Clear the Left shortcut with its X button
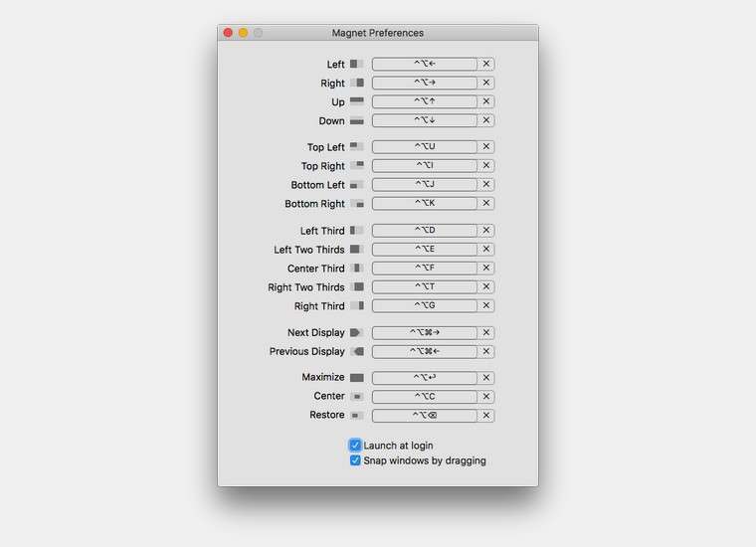This screenshot has width=756, height=547. pyautogui.click(x=486, y=65)
